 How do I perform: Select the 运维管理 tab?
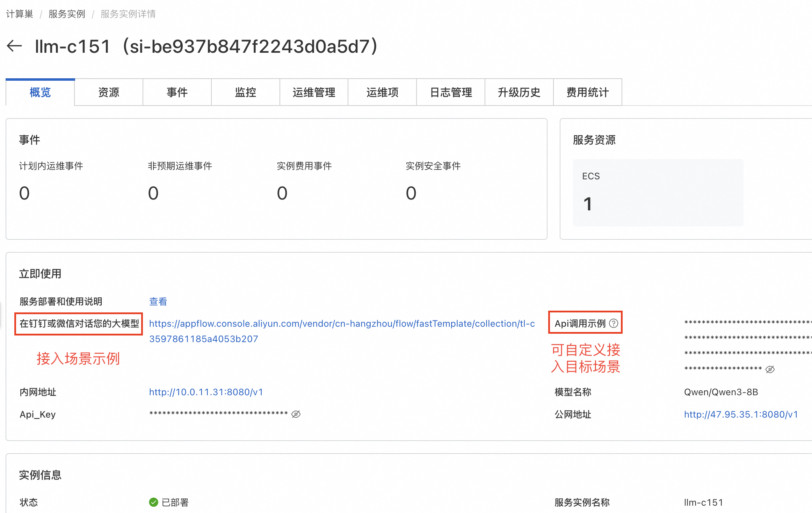coord(314,92)
